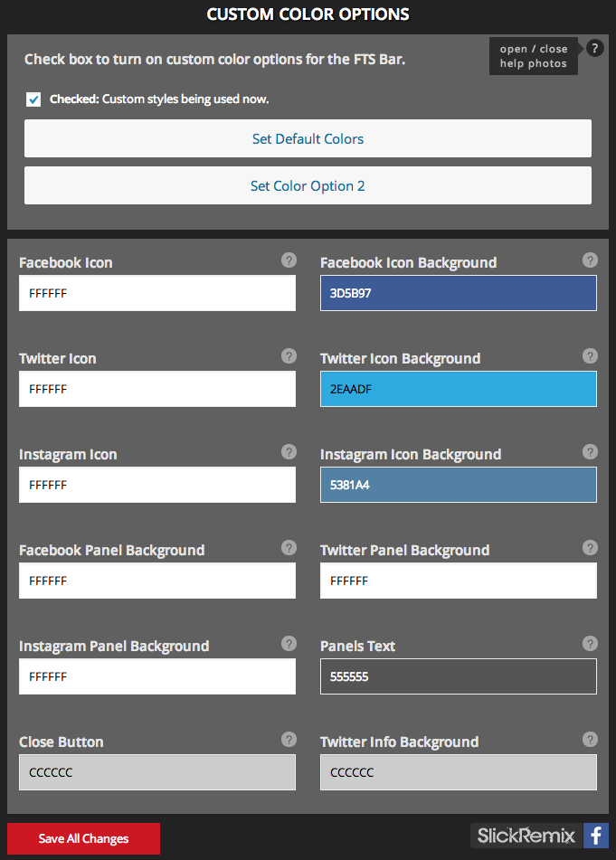Focus the Panels Text 555555 input
This screenshot has width=616, height=860.
pyautogui.click(x=459, y=676)
